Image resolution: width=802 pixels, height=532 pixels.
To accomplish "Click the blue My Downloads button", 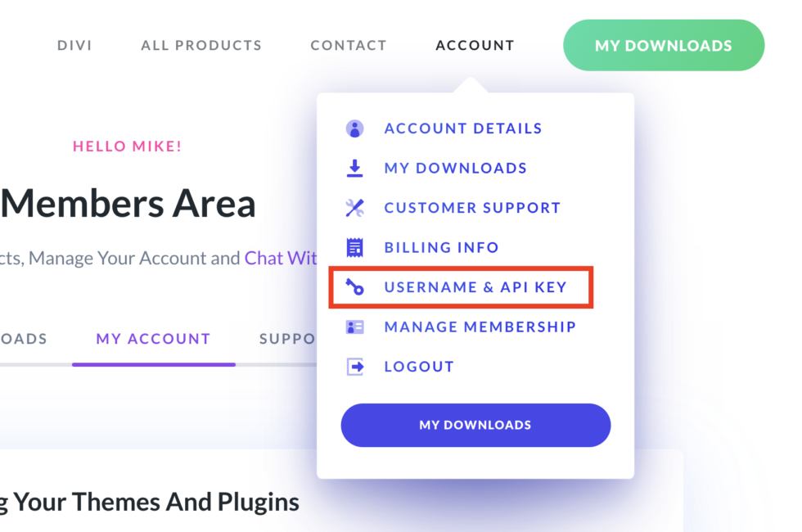I will [x=475, y=425].
